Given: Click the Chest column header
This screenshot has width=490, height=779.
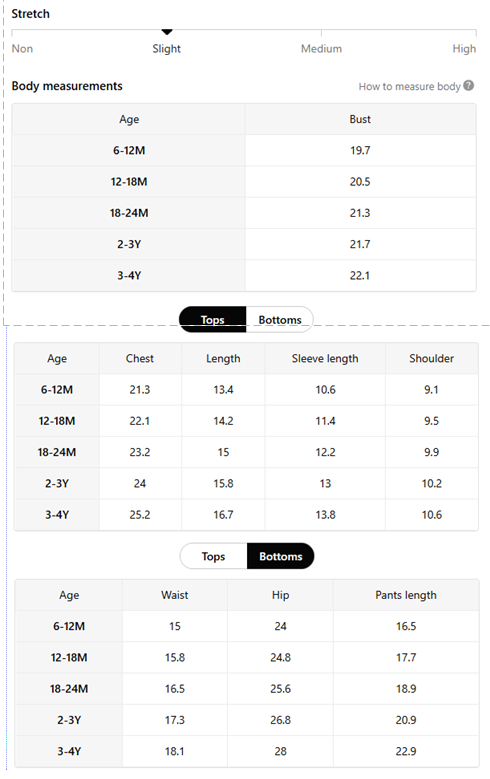Looking at the screenshot, I should click(x=140, y=358).
